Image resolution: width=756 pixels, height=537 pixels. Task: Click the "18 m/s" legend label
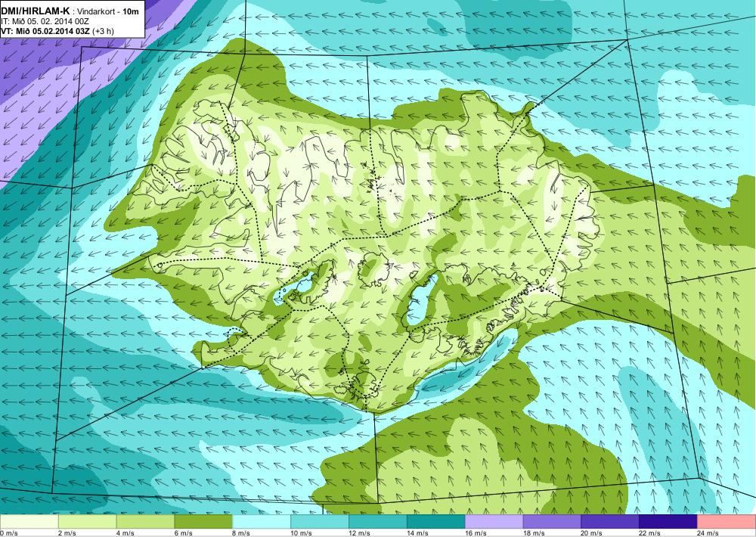pyautogui.click(x=534, y=533)
